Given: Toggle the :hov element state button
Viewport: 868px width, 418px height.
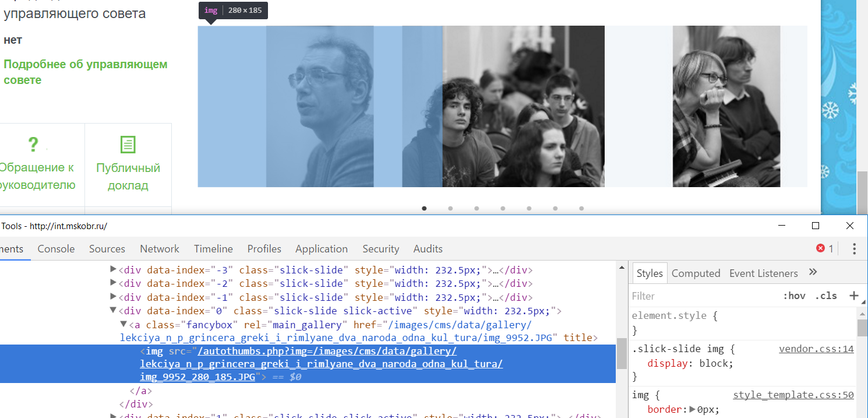Looking at the screenshot, I should pos(794,296).
